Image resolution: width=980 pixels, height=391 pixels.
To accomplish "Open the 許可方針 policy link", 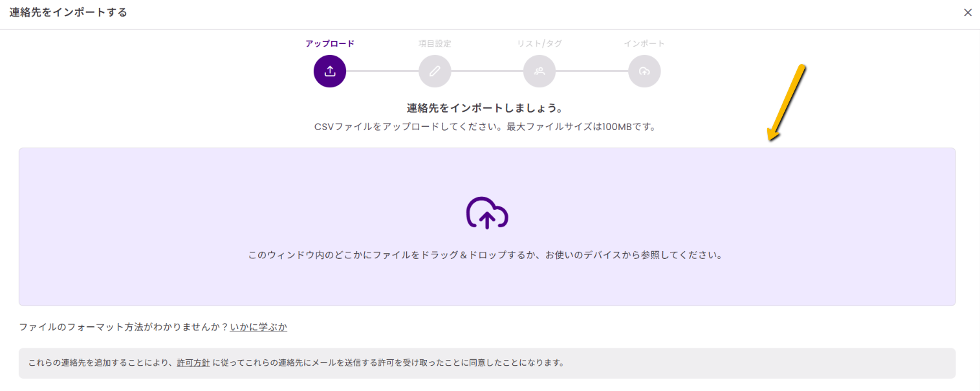I will [x=193, y=363].
